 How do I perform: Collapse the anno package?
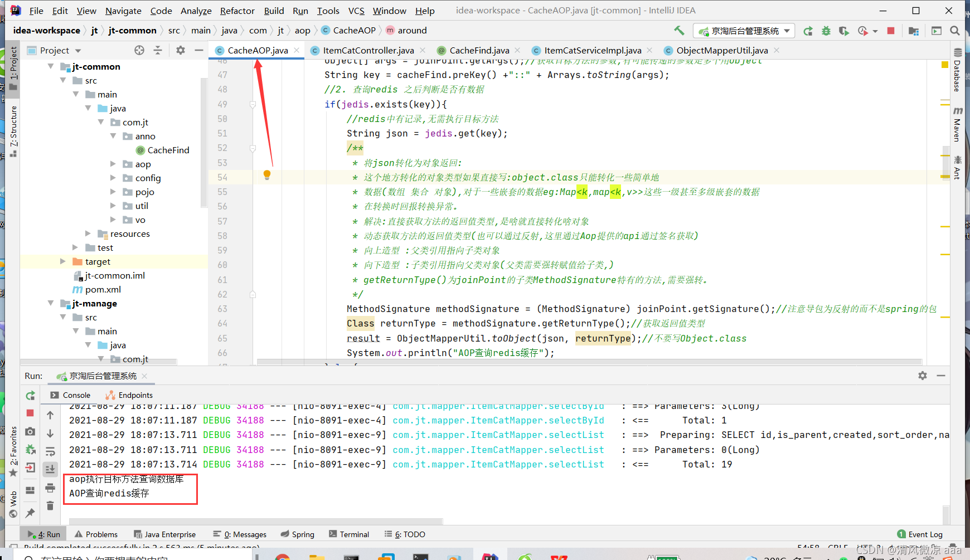tap(113, 136)
